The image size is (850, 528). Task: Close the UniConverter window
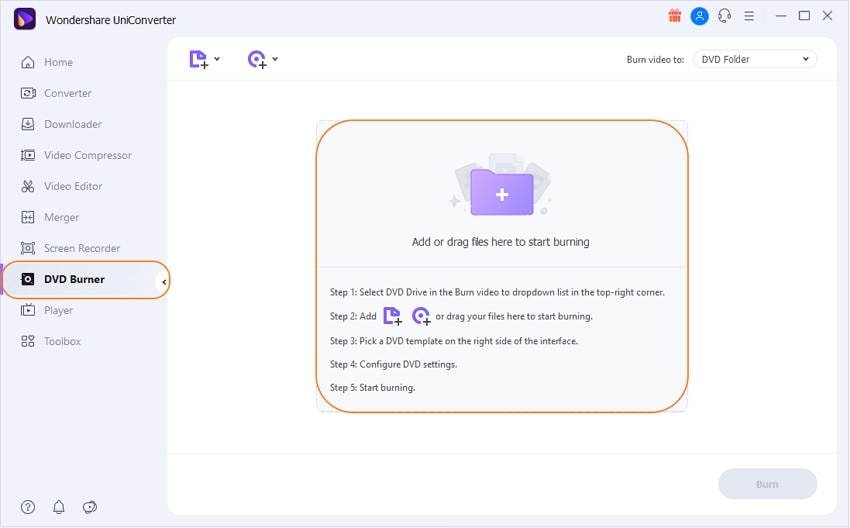pos(827,16)
